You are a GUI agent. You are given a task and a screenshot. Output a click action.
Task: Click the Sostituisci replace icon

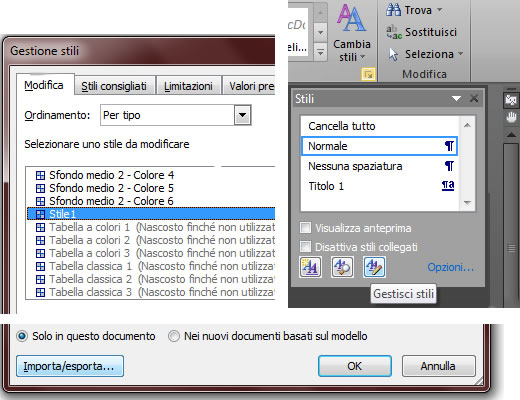(394, 32)
